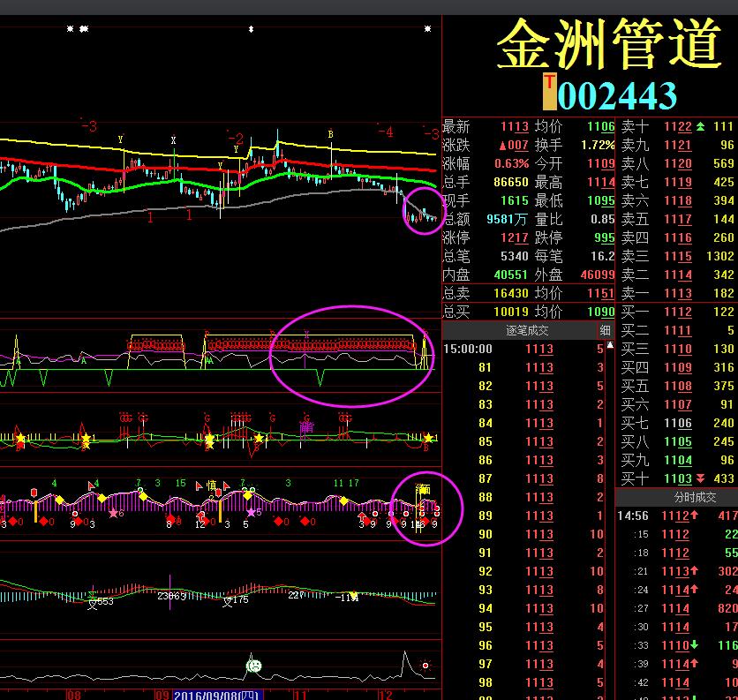Screen dimensions: 738x700
Task: Click trade row 90 in 逐笔成交
Action: click(x=523, y=534)
